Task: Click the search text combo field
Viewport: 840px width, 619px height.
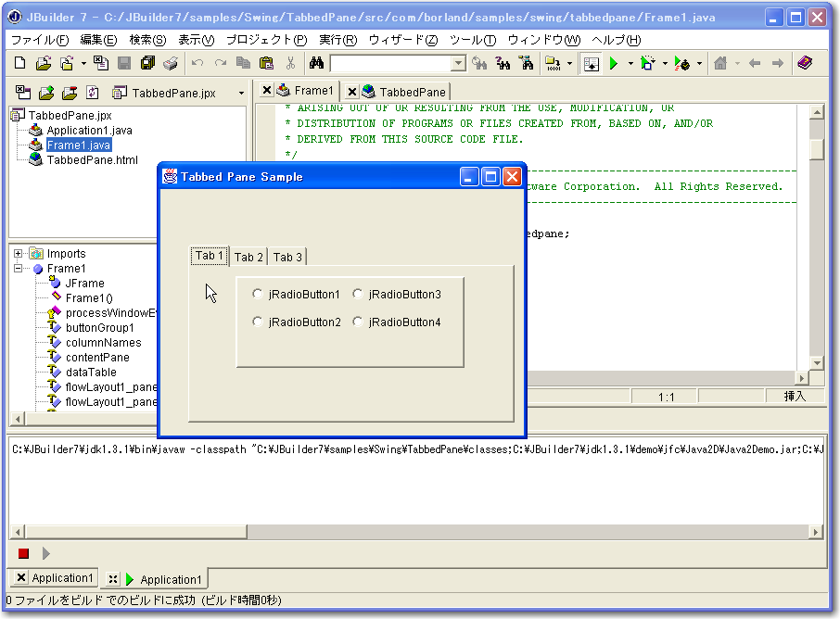Action: click(389, 63)
